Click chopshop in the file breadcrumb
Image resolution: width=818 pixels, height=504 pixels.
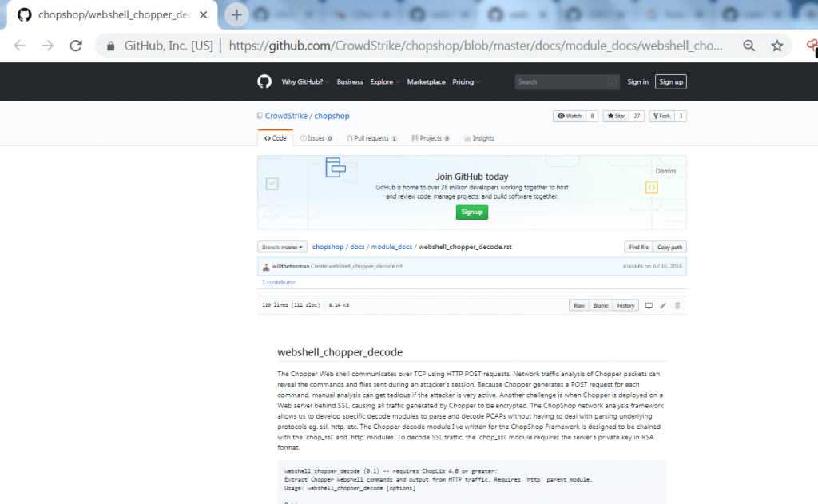328,247
